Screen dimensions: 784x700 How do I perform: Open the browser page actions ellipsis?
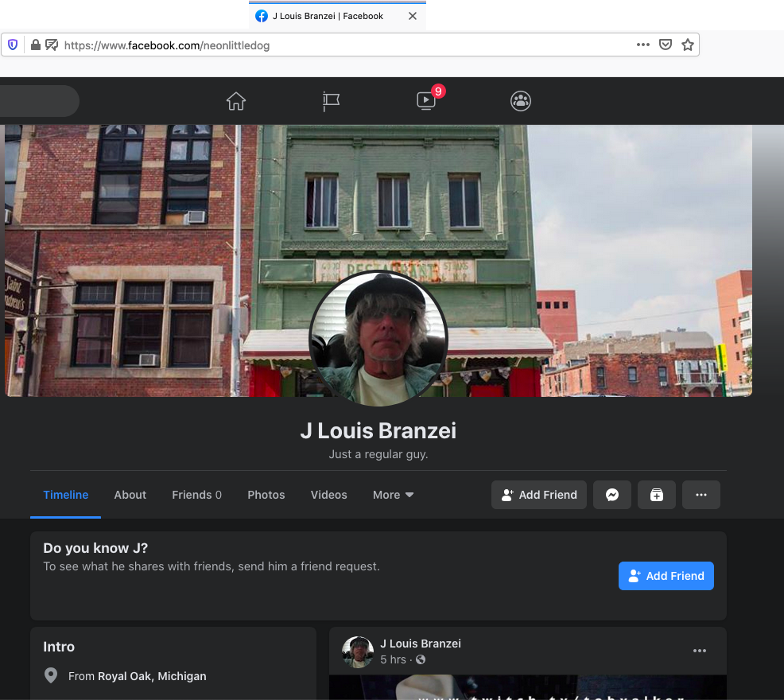[x=643, y=45]
